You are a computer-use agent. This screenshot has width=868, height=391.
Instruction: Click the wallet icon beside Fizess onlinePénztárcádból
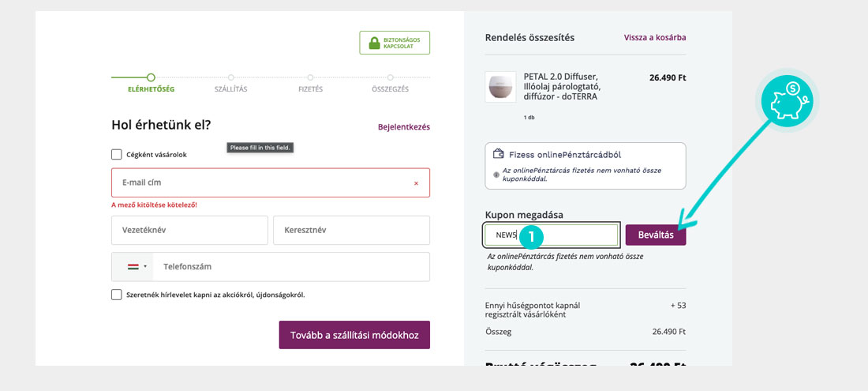point(499,154)
